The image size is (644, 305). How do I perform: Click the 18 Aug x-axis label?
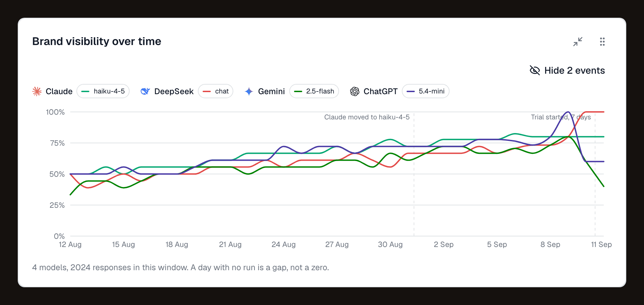177,244
